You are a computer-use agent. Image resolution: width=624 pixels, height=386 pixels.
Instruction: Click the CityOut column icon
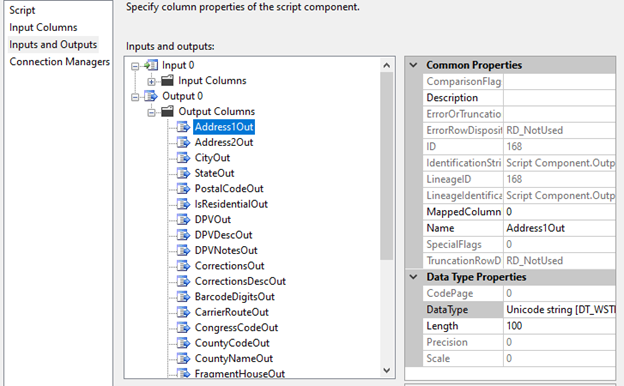click(x=183, y=158)
